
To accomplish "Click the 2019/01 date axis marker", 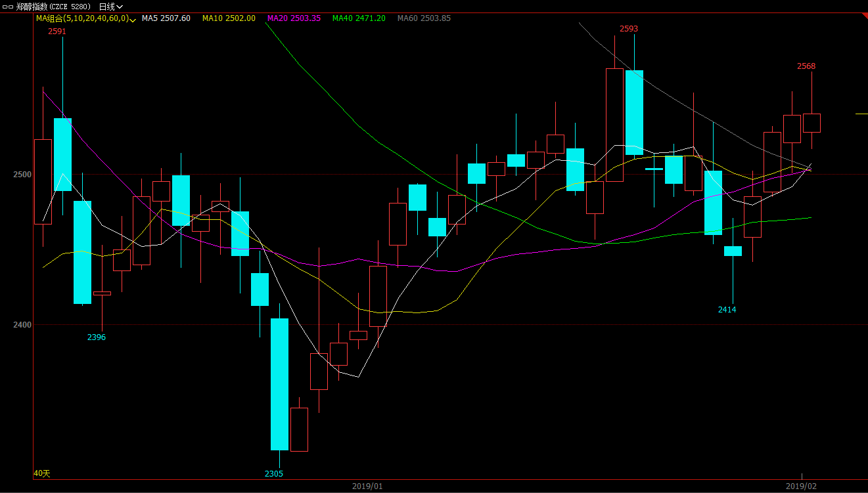I will (367, 486).
